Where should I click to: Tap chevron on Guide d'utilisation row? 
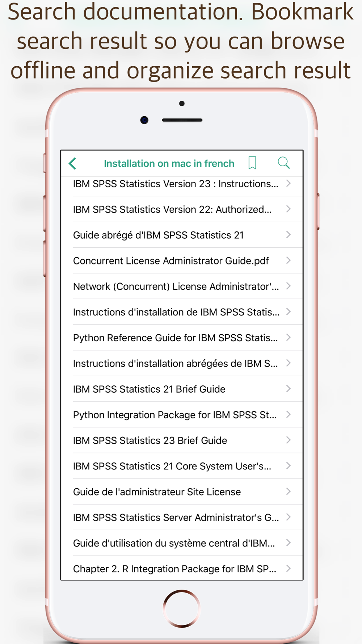point(289,543)
